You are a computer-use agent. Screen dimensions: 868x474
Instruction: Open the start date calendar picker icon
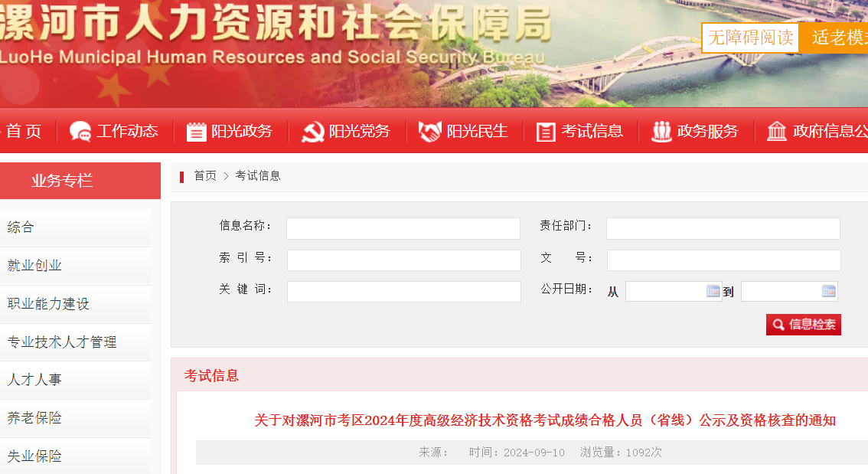click(713, 291)
